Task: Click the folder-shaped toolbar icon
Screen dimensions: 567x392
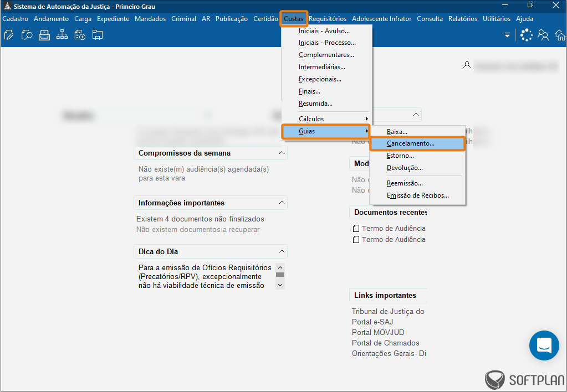Action: tap(98, 35)
